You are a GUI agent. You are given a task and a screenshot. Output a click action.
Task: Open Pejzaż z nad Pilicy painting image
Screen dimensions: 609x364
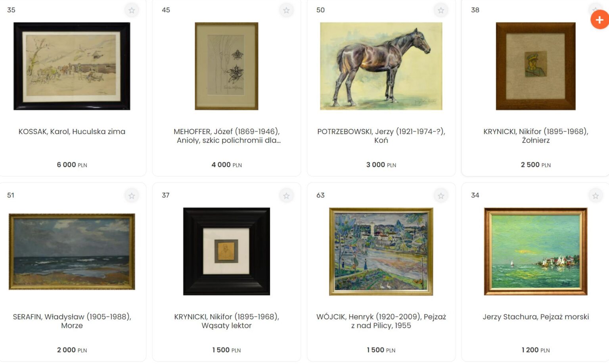[381, 251]
